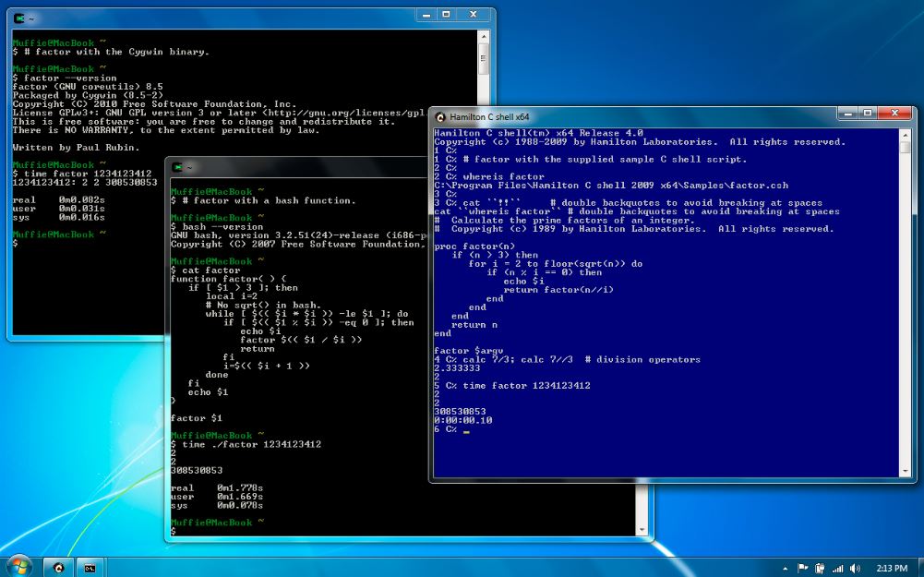
Task: Click 'real 0m1.778s' timing line
Action: pyautogui.click(x=217, y=488)
